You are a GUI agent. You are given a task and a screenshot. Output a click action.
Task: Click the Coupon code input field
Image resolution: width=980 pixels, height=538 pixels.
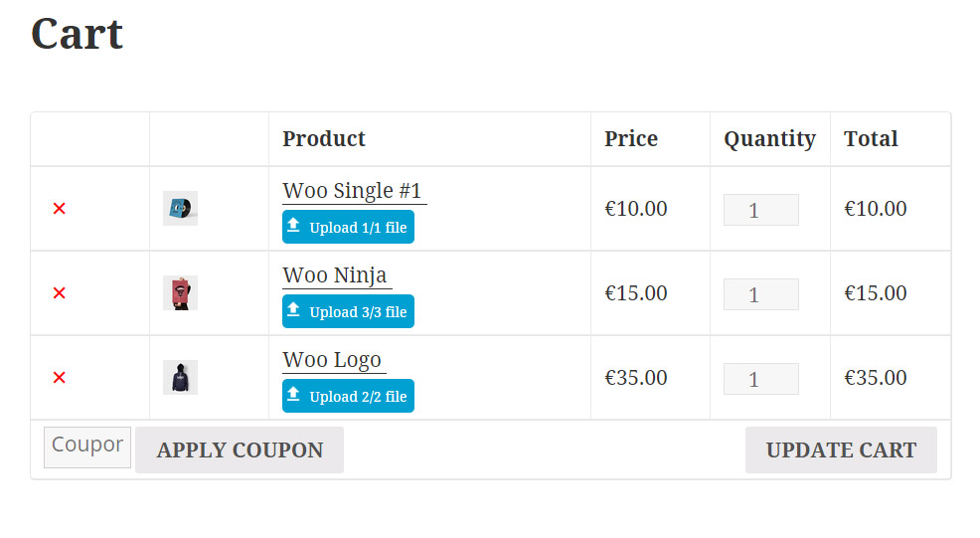pos(87,447)
